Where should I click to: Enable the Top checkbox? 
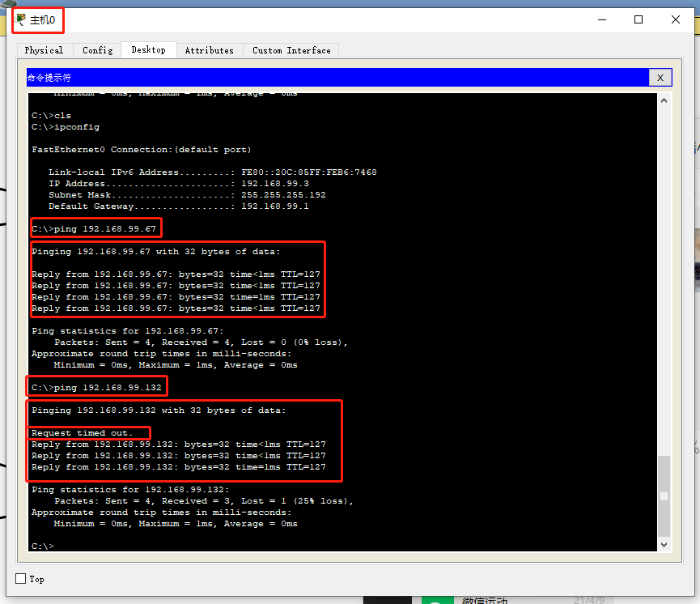[20, 579]
